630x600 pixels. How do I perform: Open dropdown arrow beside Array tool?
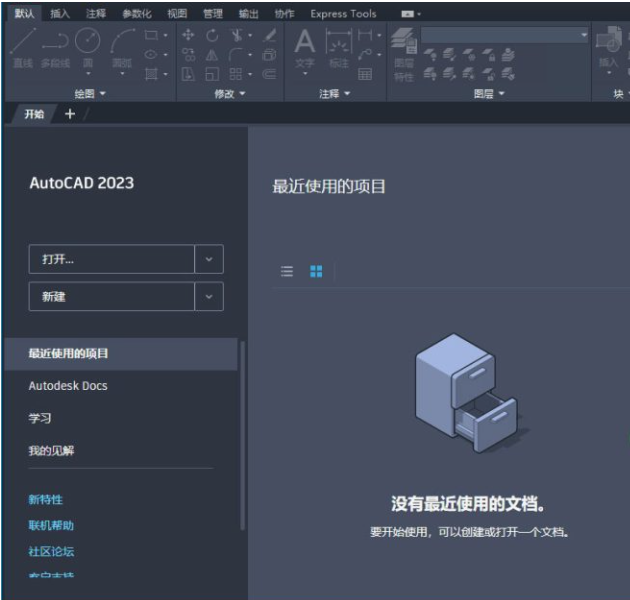[250, 74]
